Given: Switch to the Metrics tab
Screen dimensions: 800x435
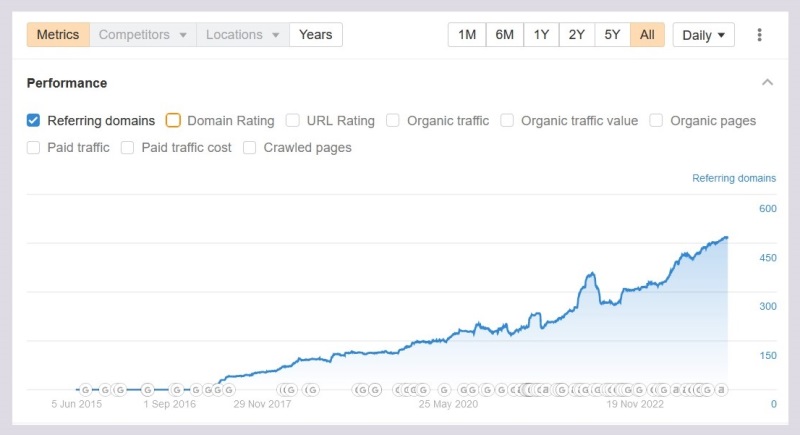Looking at the screenshot, I should pyautogui.click(x=58, y=35).
